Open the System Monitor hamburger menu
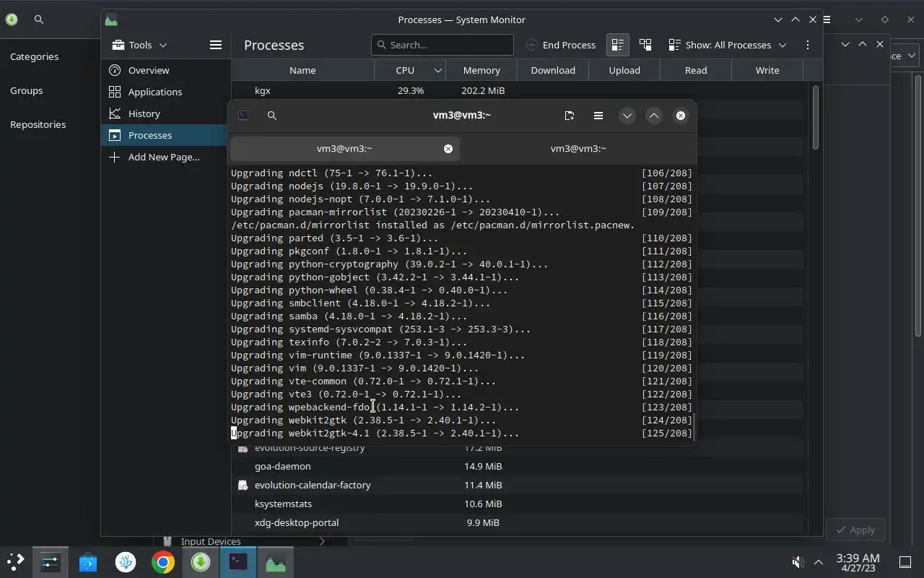The height and width of the screenshot is (578, 924). (215, 45)
